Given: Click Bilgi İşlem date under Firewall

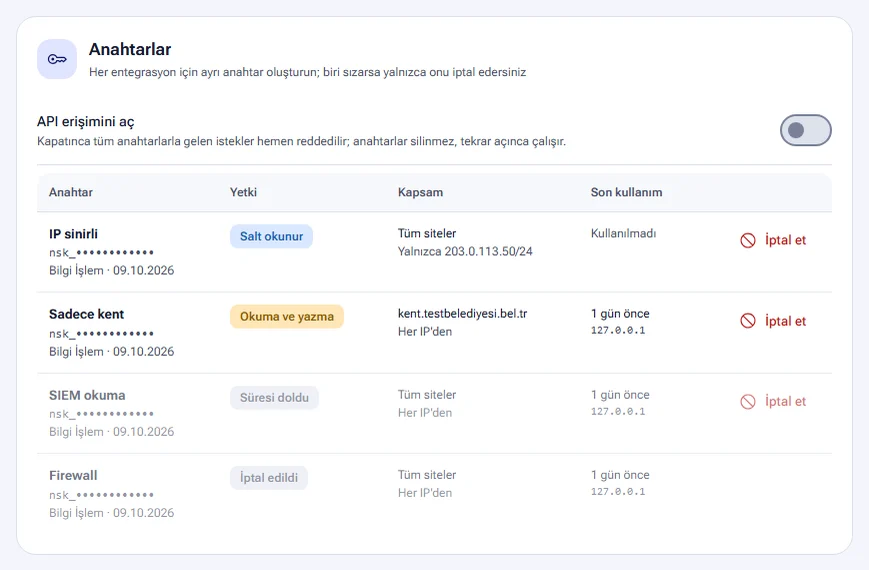Looking at the screenshot, I should [111, 513].
